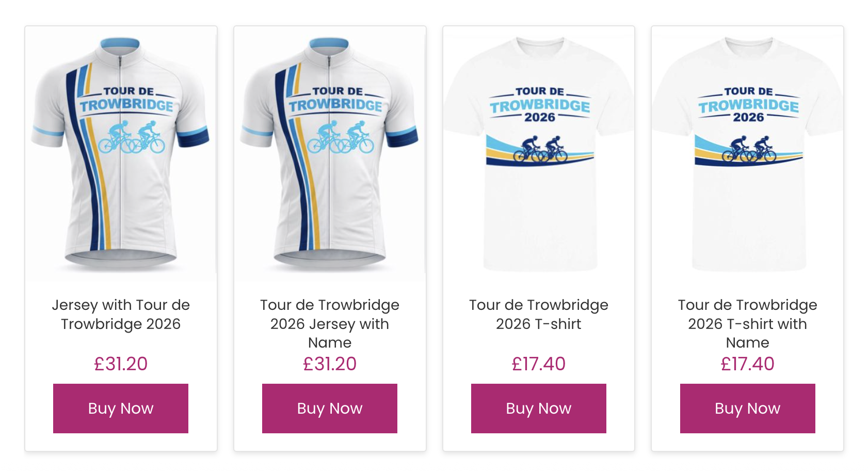
Task: Open 'Tour de Trowbridge 2026 T-shirt' title link
Action: click(539, 314)
